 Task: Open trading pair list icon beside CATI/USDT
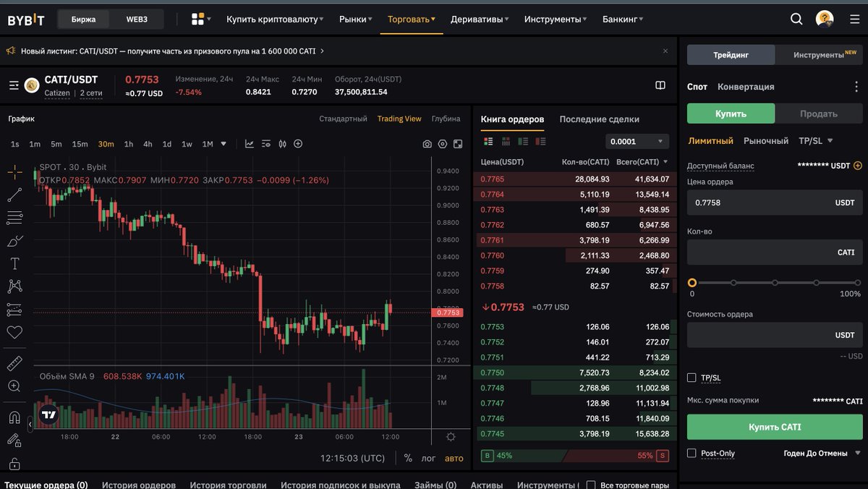pos(14,85)
